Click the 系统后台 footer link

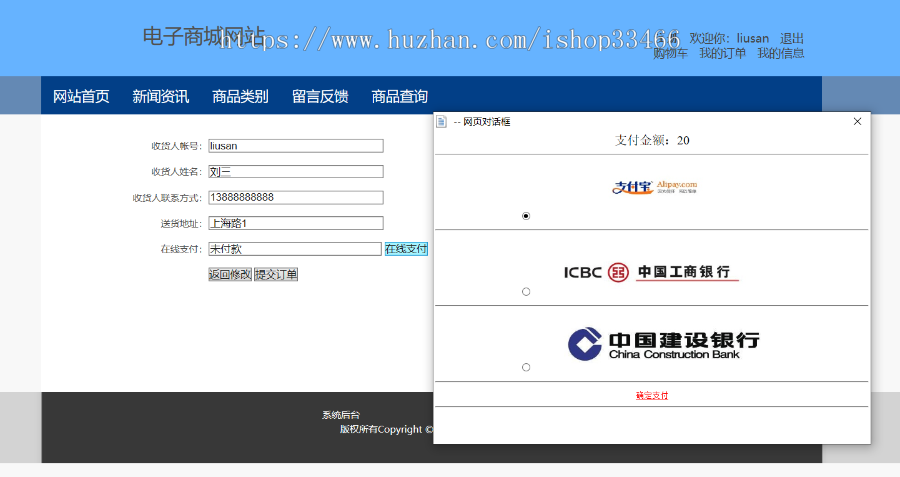(341, 415)
